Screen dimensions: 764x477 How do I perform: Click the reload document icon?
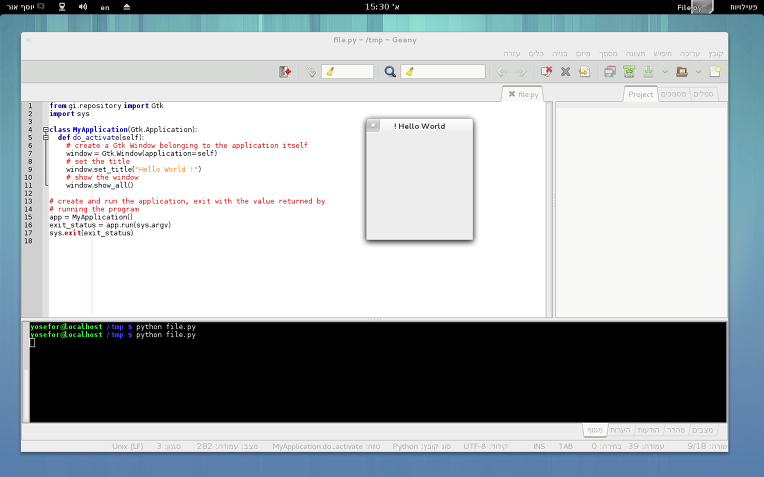point(584,72)
